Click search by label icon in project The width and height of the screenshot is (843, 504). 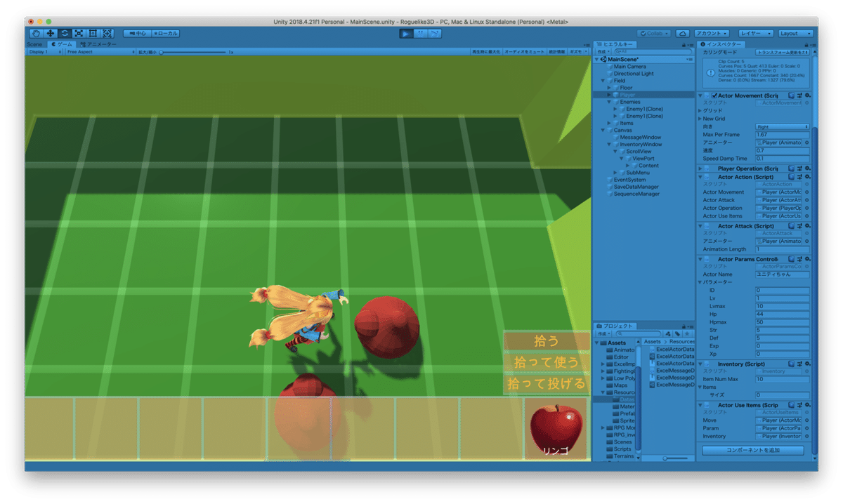click(677, 333)
